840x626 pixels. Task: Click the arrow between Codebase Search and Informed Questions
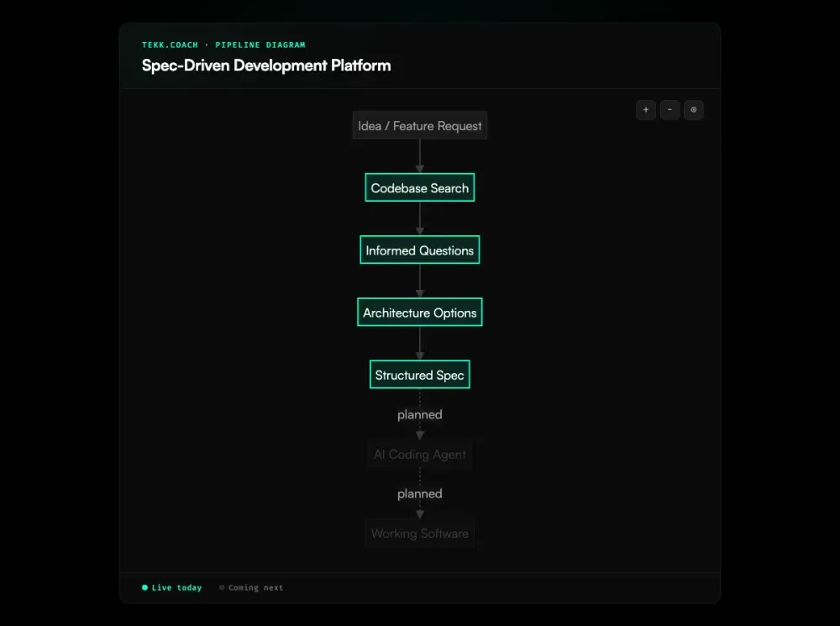pos(419,218)
